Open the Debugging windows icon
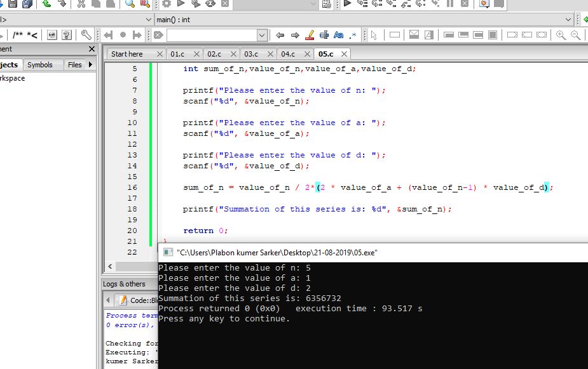The image size is (588, 369). [x=484, y=4]
